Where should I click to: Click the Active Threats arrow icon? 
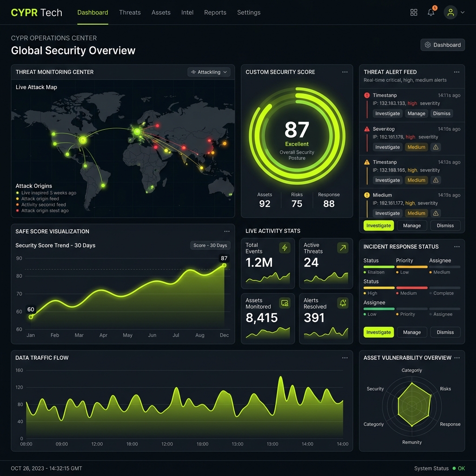[x=343, y=248]
